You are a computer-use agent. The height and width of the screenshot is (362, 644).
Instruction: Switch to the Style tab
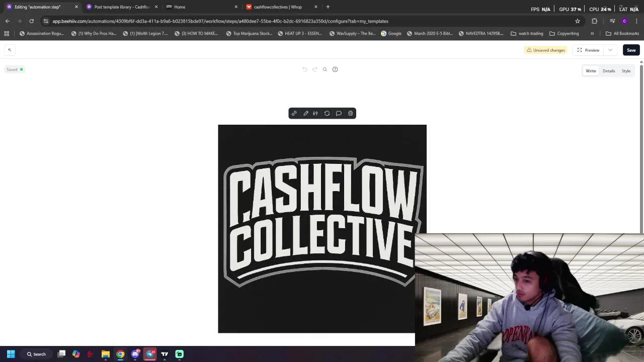coord(626,71)
